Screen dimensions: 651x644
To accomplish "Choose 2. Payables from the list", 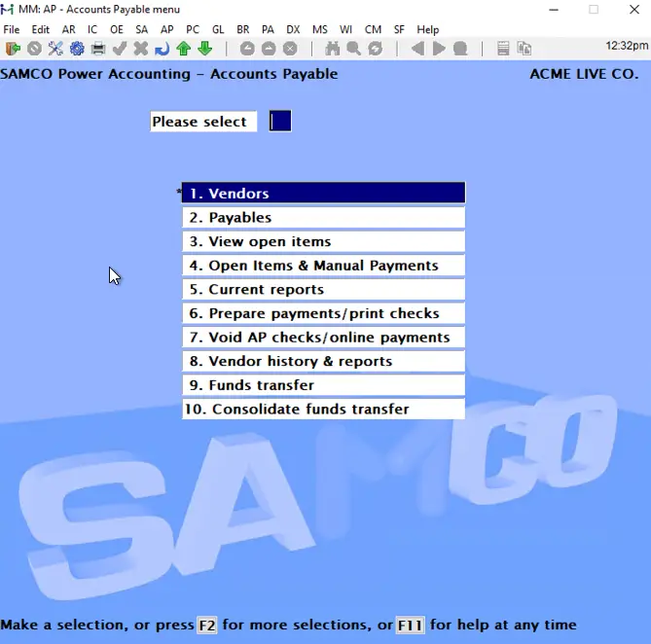I will coord(323,218).
